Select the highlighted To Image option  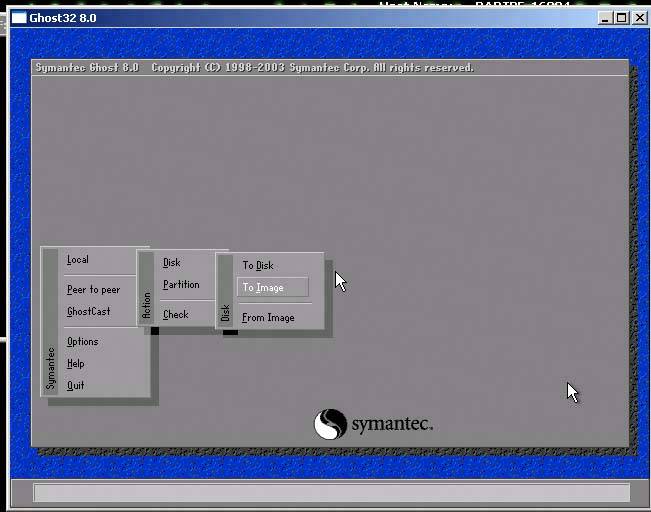click(263, 288)
